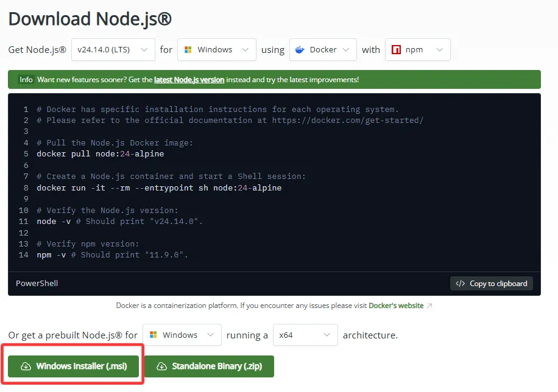The width and height of the screenshot is (558, 392).
Task: Open the Windows platform dropdown in top row
Action: coord(217,50)
